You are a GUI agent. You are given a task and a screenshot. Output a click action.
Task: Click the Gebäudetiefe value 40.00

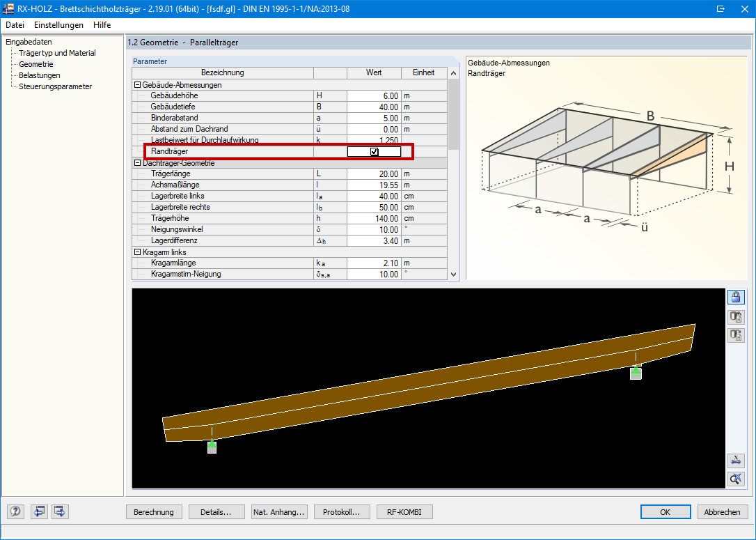374,107
